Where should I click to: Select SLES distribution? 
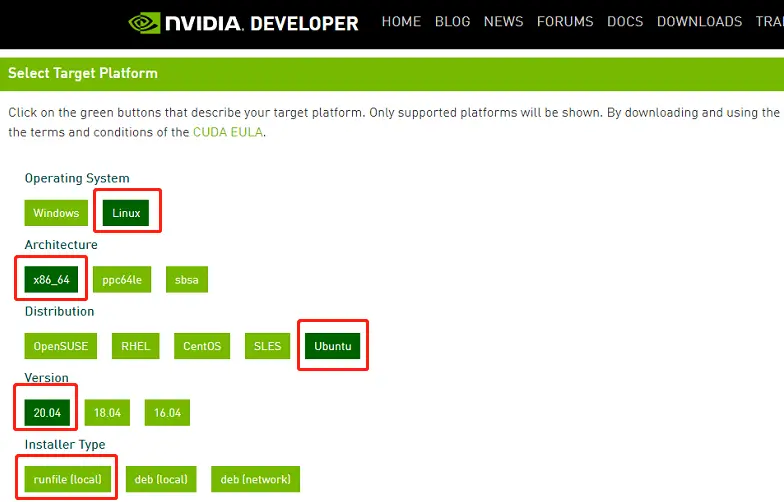268,346
